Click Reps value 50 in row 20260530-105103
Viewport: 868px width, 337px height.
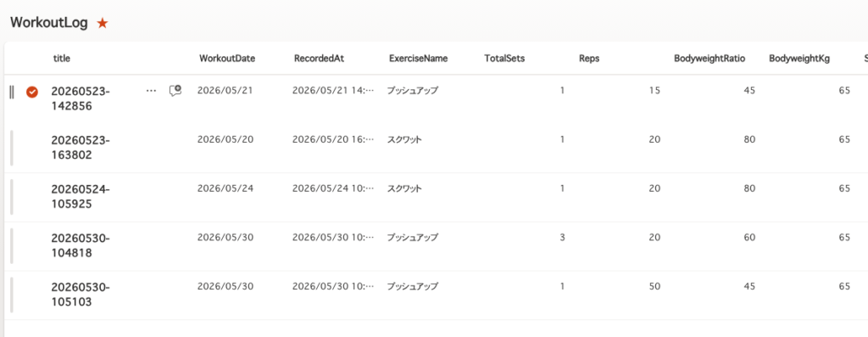[x=654, y=286]
